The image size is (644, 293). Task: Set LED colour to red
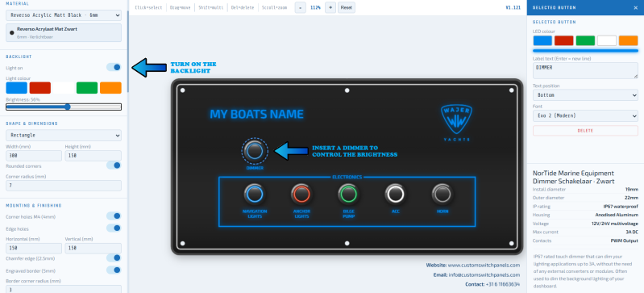click(564, 40)
